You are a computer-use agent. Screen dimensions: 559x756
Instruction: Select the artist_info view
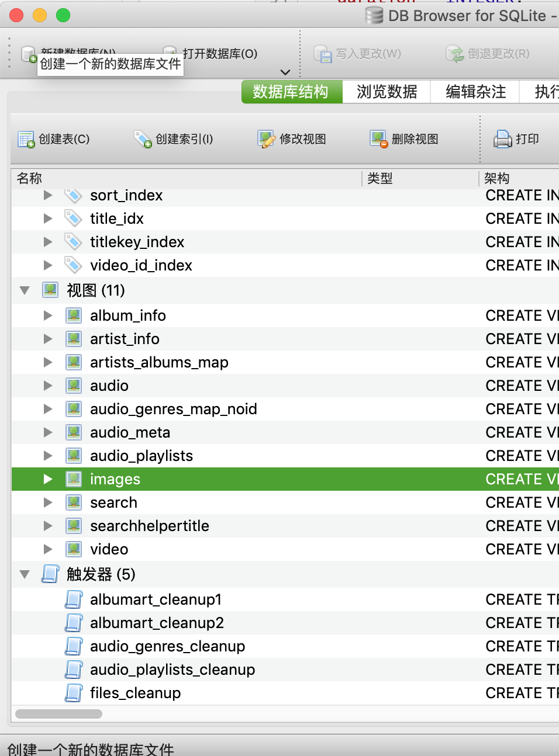click(125, 339)
